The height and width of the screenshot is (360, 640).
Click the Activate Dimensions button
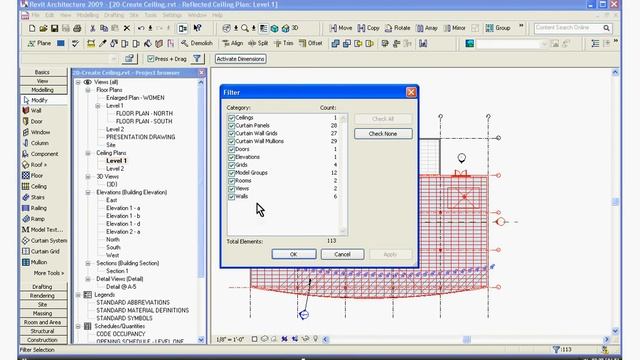click(x=240, y=59)
